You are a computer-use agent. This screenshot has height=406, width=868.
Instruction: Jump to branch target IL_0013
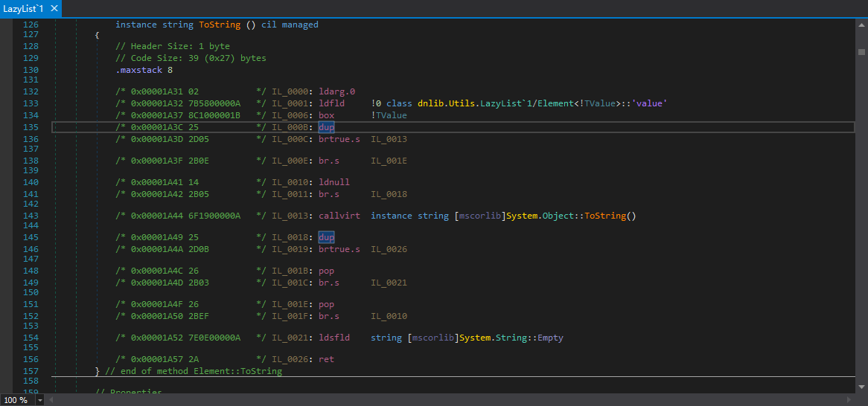point(389,139)
